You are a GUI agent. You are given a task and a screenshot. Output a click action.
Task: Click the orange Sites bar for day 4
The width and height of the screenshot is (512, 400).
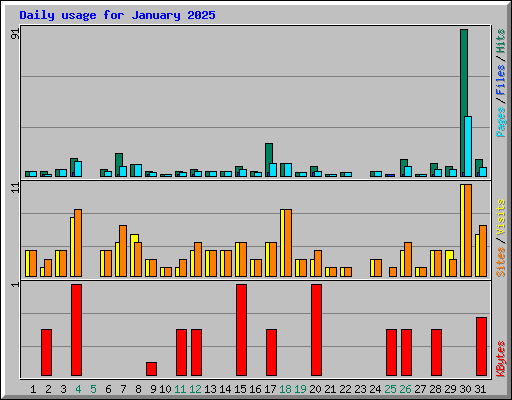78,243
